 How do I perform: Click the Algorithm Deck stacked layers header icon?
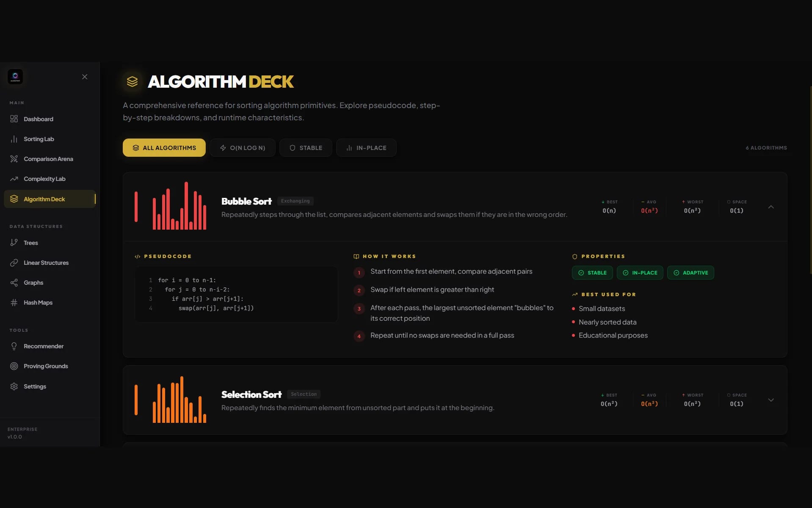click(132, 81)
